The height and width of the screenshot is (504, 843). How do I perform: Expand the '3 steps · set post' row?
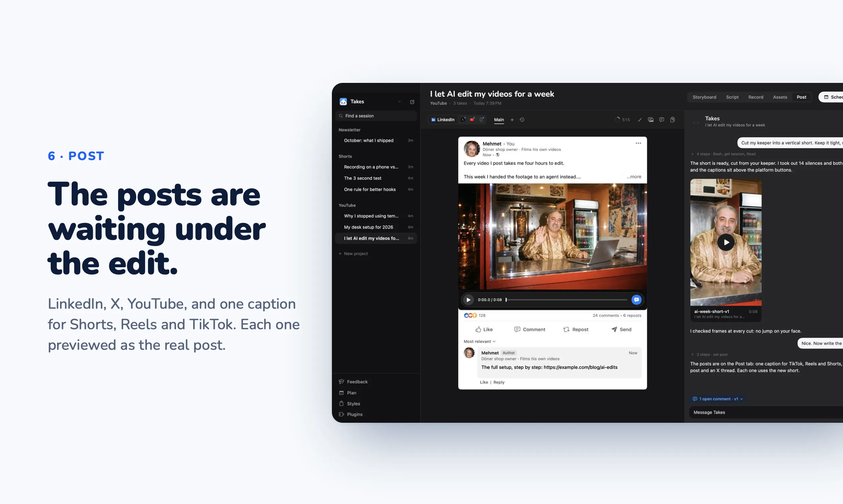709,354
